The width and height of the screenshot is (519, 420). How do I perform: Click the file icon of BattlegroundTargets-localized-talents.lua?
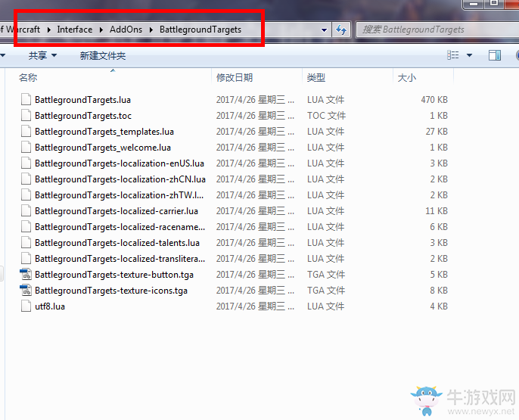26,242
